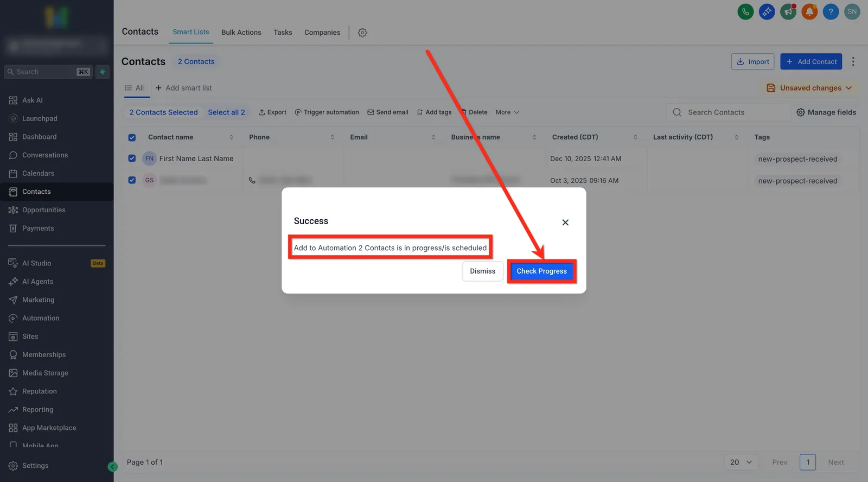Switch to Tasks tab
The image size is (868, 482).
(283, 33)
